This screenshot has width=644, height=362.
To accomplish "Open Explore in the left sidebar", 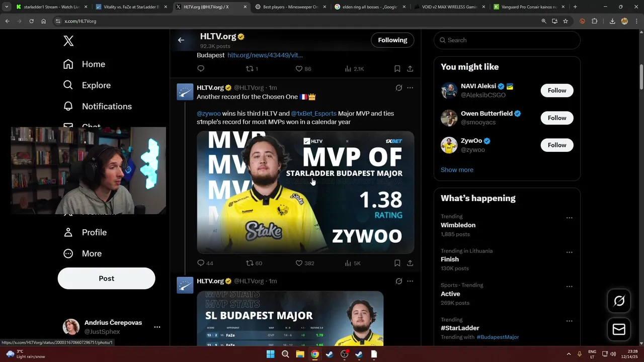I will (x=87, y=85).
